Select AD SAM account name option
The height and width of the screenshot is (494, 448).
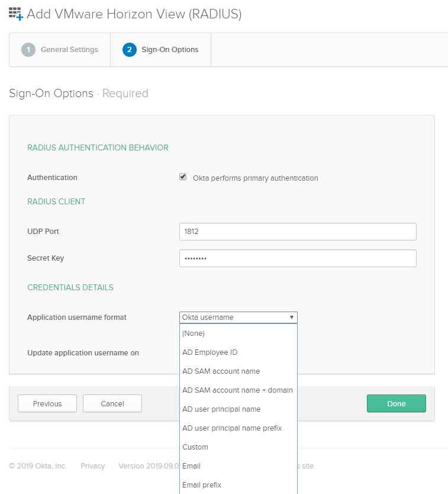click(x=221, y=371)
